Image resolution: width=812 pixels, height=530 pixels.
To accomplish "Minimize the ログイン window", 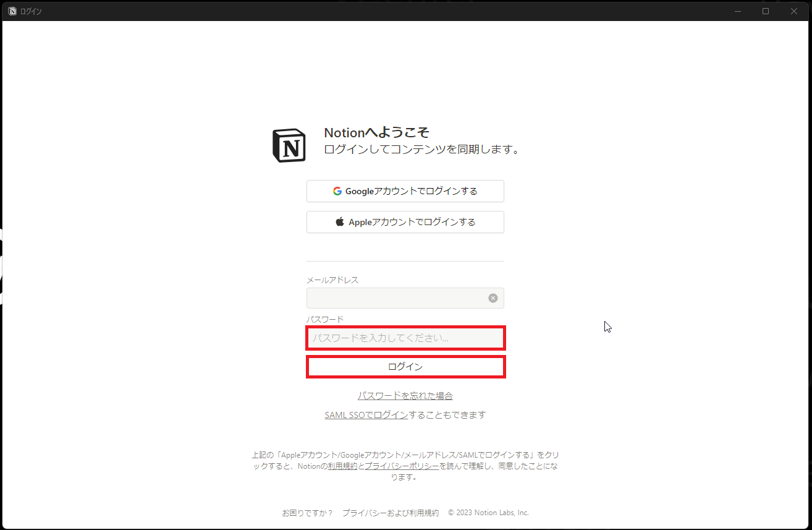I will tap(737, 11).
